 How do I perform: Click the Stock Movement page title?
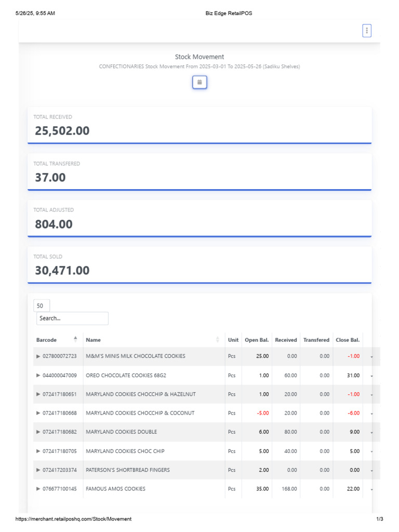[199, 57]
